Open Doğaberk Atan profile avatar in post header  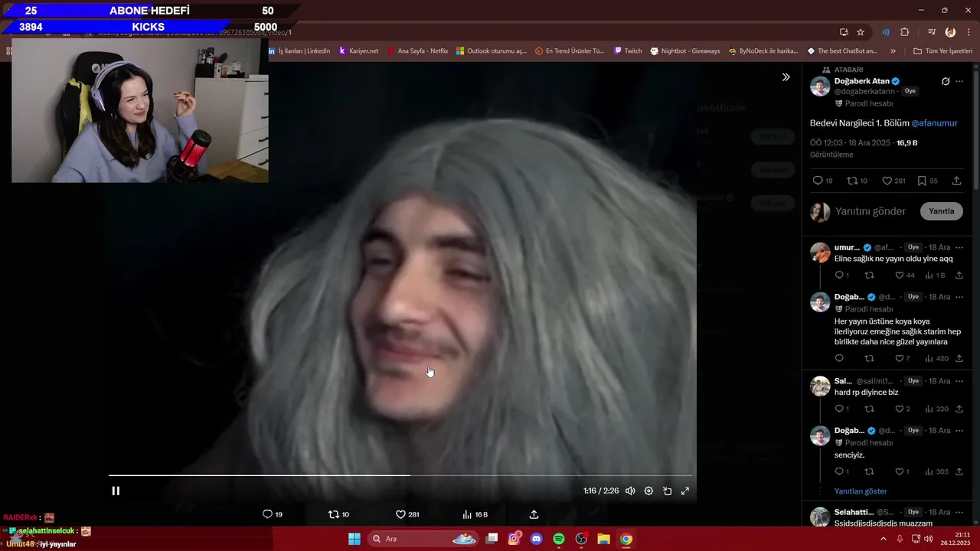[x=820, y=86]
